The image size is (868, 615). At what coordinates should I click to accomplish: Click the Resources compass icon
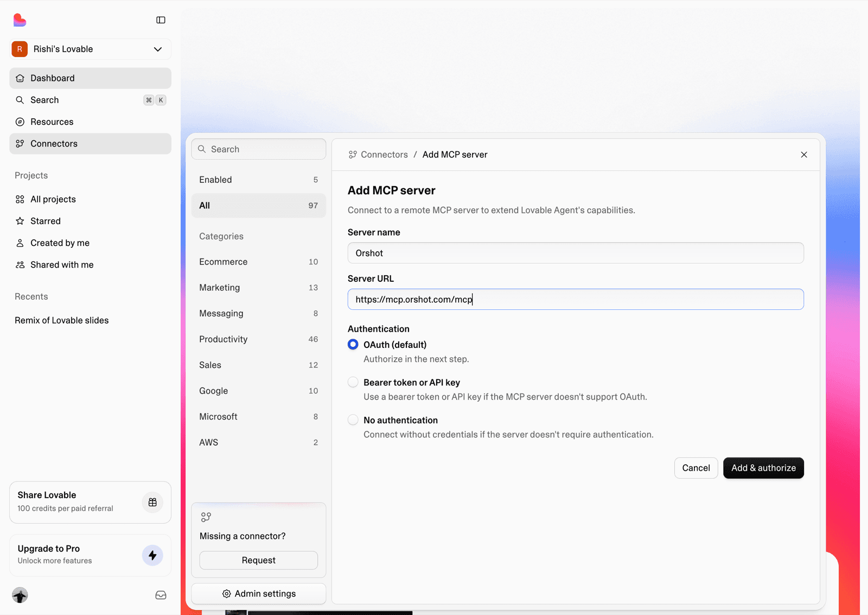point(20,122)
